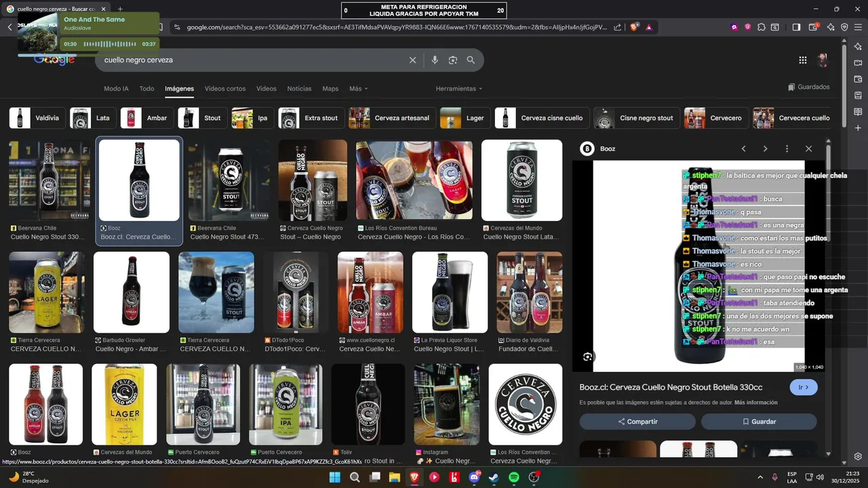This screenshot has height=488, width=868.
Task: Open preview panel three-dot options
Action: (787, 148)
